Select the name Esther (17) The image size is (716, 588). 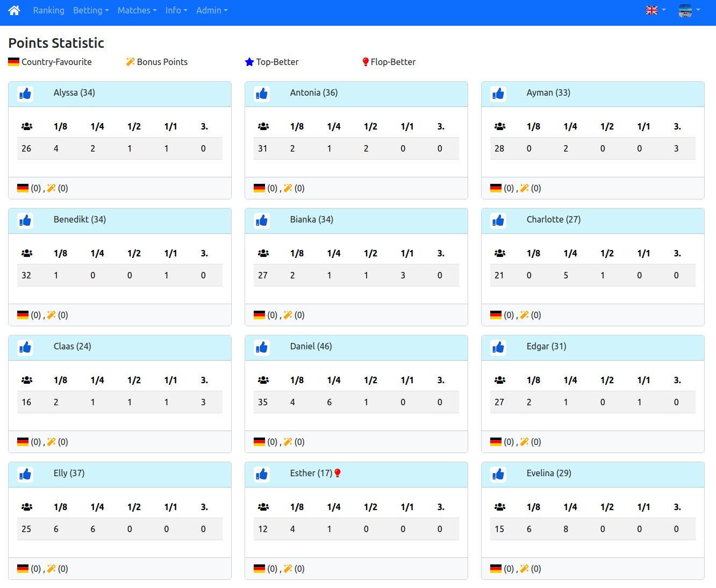(311, 473)
